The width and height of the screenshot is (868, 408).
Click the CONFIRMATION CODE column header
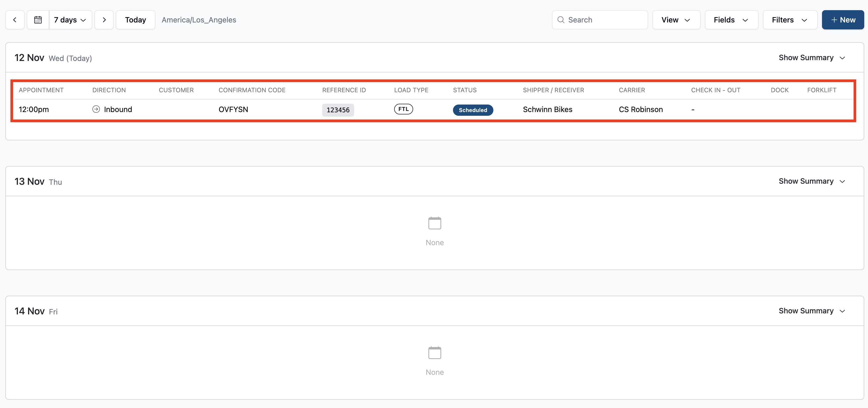click(252, 90)
